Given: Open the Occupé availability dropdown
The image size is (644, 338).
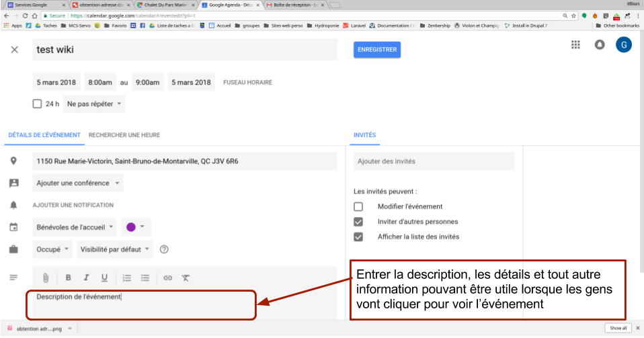Looking at the screenshot, I should click(x=52, y=249).
